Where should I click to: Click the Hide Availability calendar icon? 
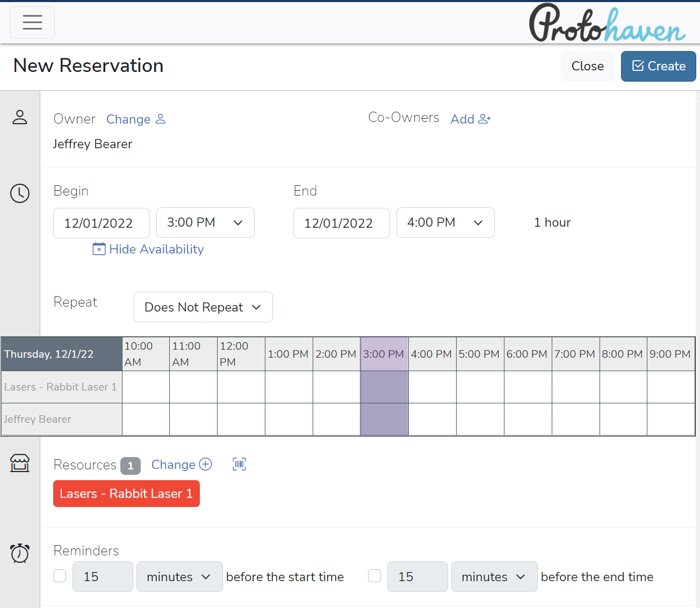[99, 249]
